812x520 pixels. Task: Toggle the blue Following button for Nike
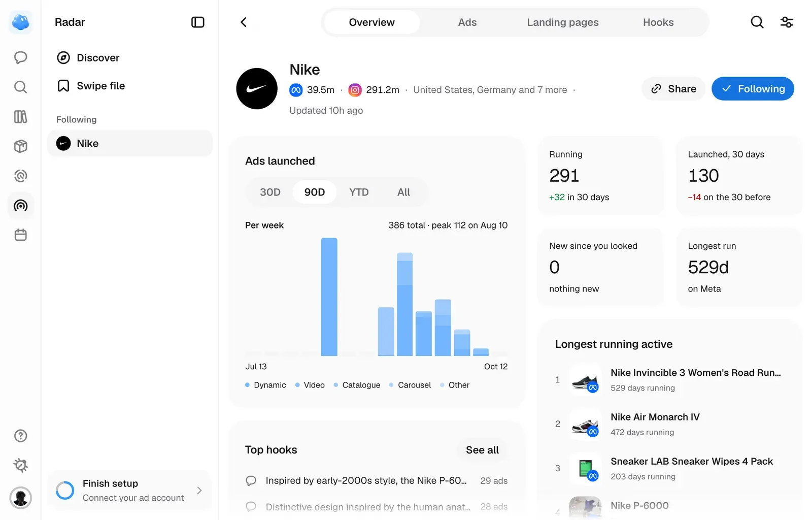[x=753, y=89]
